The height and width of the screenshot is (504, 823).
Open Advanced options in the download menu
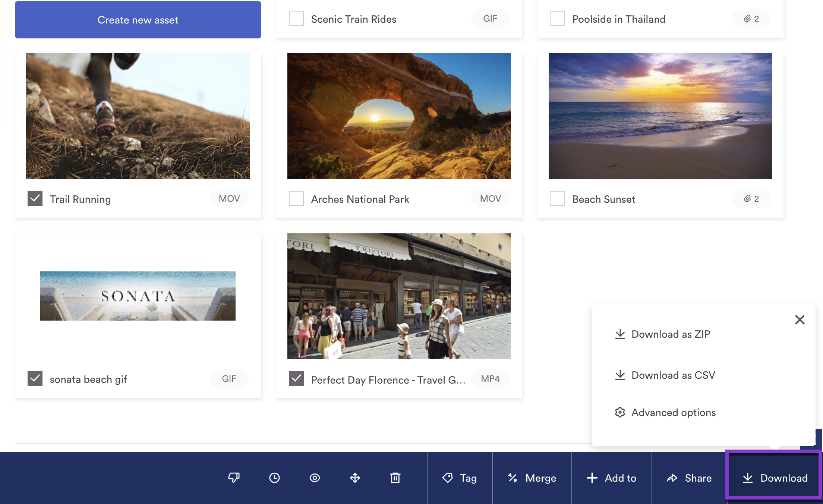click(665, 412)
